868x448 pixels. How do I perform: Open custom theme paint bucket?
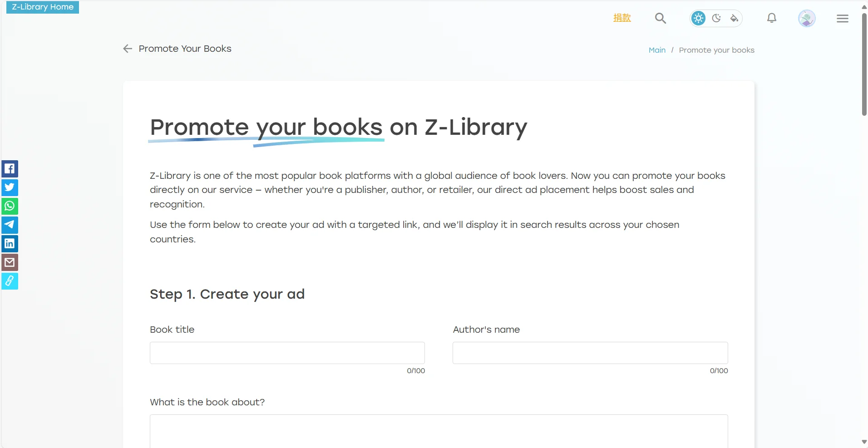tap(734, 18)
